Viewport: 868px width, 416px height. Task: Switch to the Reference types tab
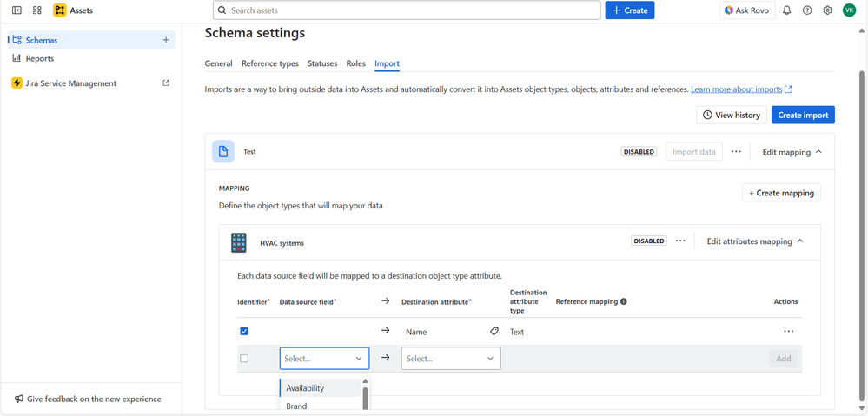click(x=269, y=63)
